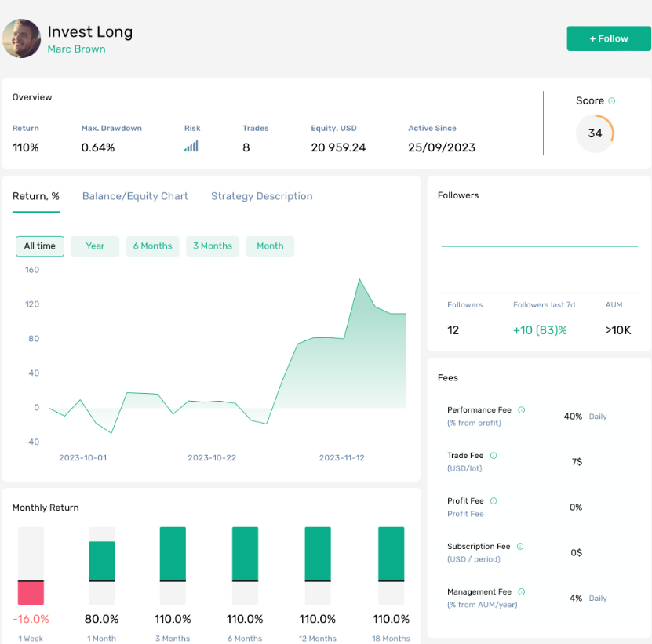Select the All time chart filter

(39, 246)
